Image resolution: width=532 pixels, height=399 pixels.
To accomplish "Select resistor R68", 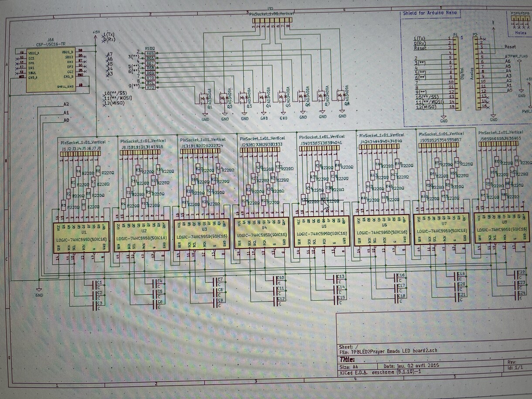I will [150, 68].
